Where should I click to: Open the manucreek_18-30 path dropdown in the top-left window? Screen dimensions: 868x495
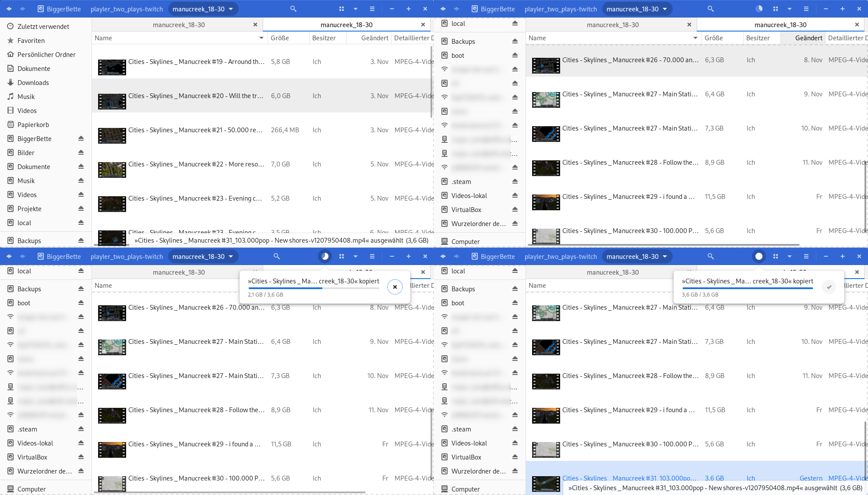[203, 9]
